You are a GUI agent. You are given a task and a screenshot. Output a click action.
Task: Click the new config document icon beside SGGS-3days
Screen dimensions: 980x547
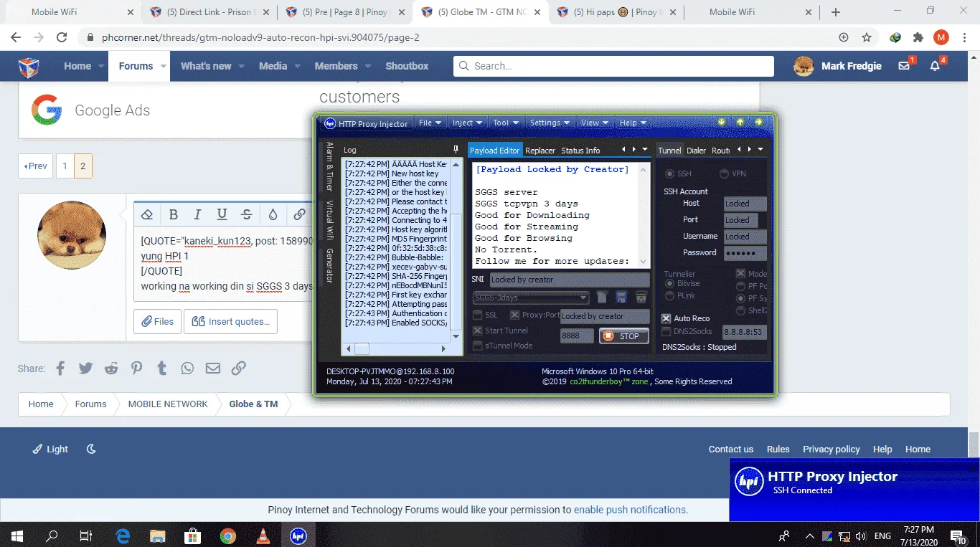[603, 297]
